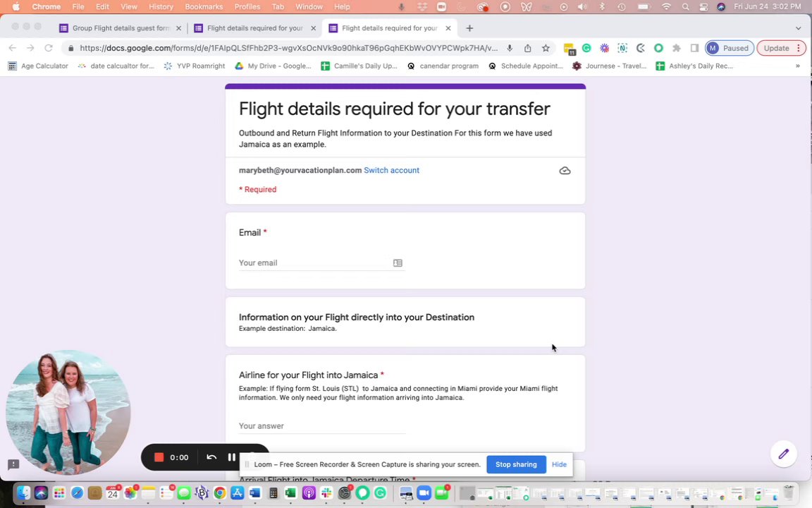Click the Stop sharing button
The image size is (812, 508).
point(516,464)
